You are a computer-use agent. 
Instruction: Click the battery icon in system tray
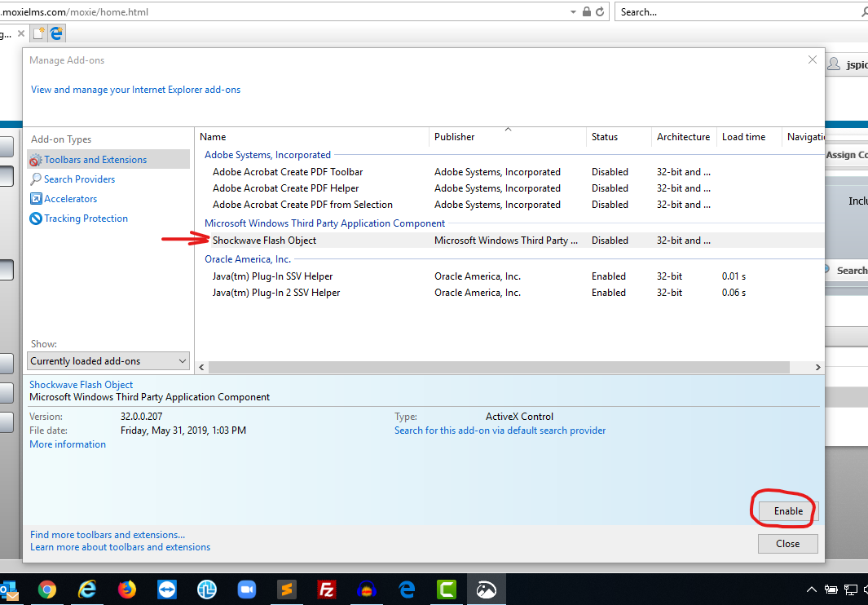(831, 590)
